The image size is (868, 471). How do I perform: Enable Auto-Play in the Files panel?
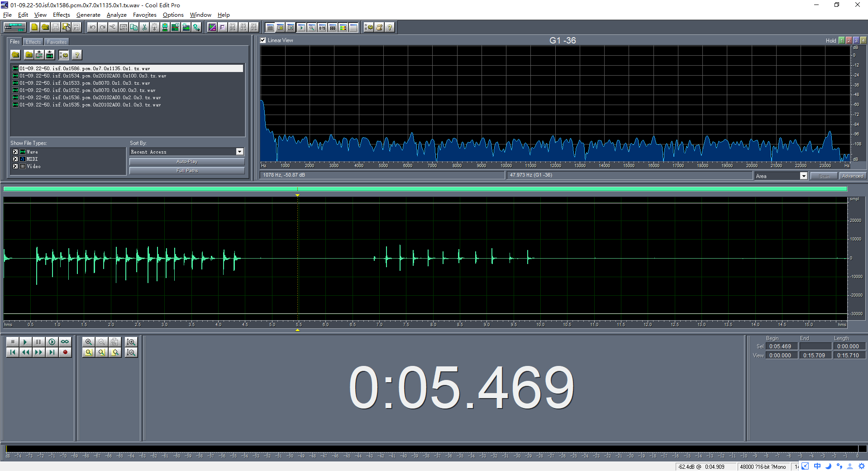186,161
